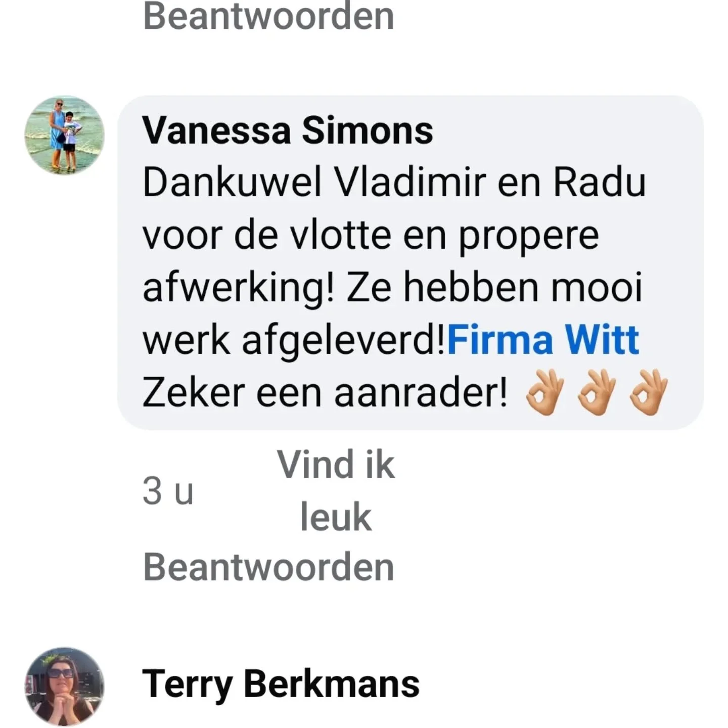This screenshot has width=728, height=728.
Task: Open the Terry Berkmans name link
Action: [281, 684]
